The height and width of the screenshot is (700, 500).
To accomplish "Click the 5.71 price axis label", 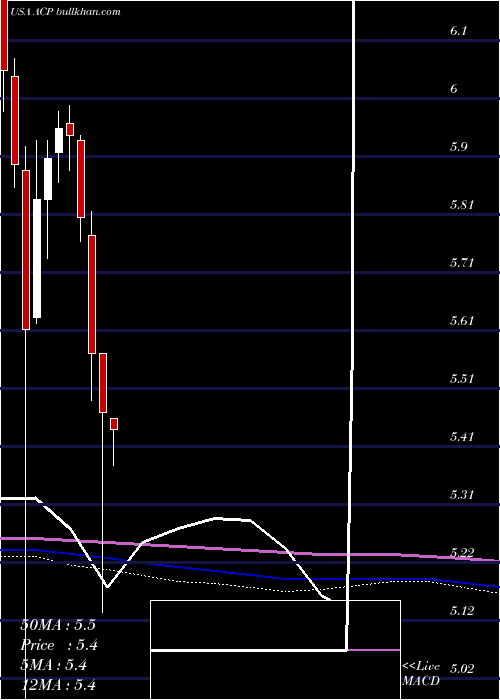I will (461, 262).
